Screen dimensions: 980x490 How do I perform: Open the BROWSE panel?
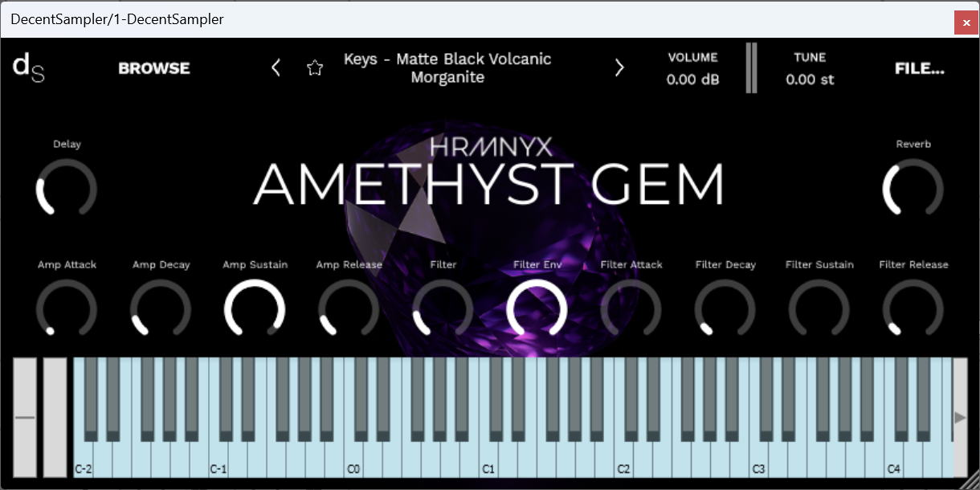[x=153, y=67]
